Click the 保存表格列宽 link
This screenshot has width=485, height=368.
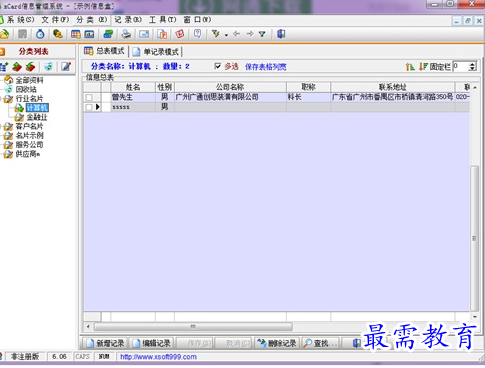point(266,67)
